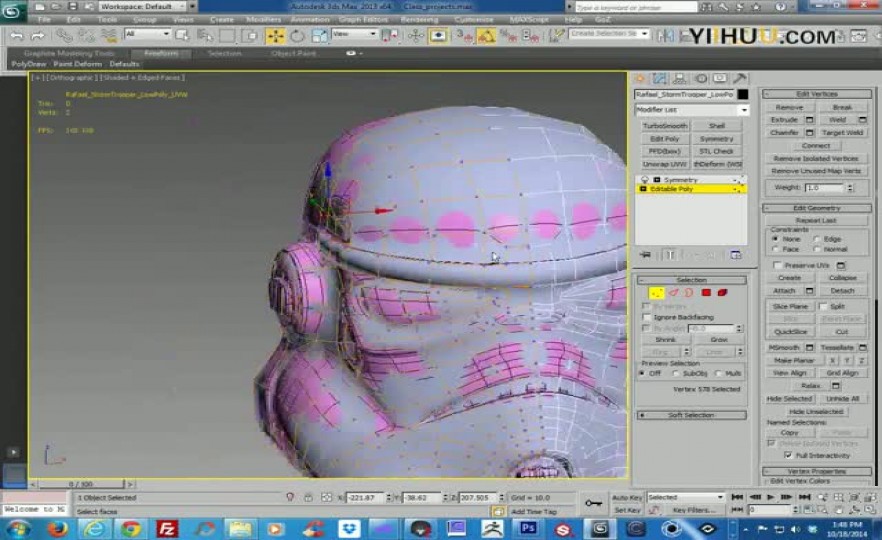Screen dimensions: 882x540
Task: Open the Motion command panel tab
Action: point(701,78)
